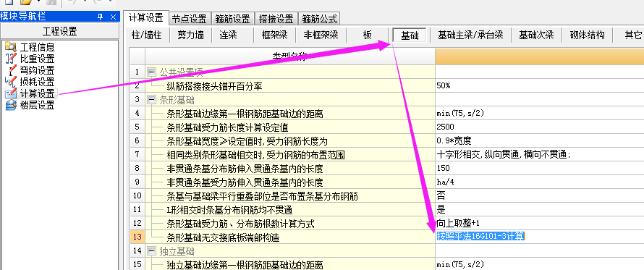Pin the 模块导航栏 panel
Image resolution: width=644 pixels, height=270 pixels.
[100, 17]
